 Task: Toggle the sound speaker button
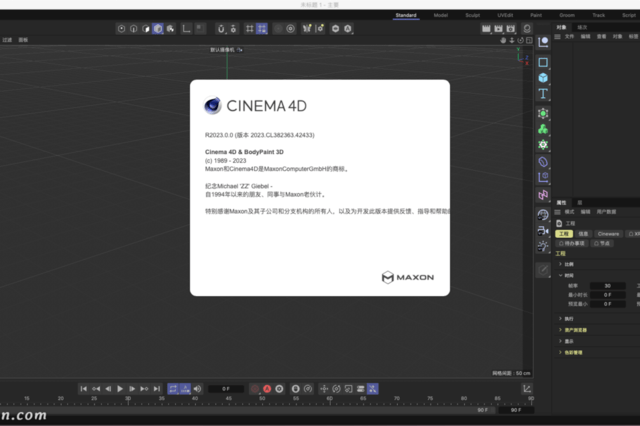(x=198, y=389)
